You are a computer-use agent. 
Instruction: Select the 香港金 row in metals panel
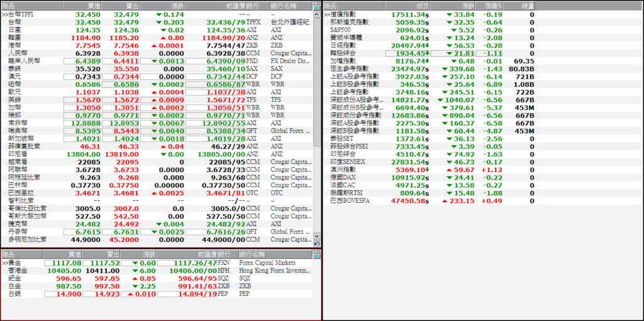click(x=157, y=271)
